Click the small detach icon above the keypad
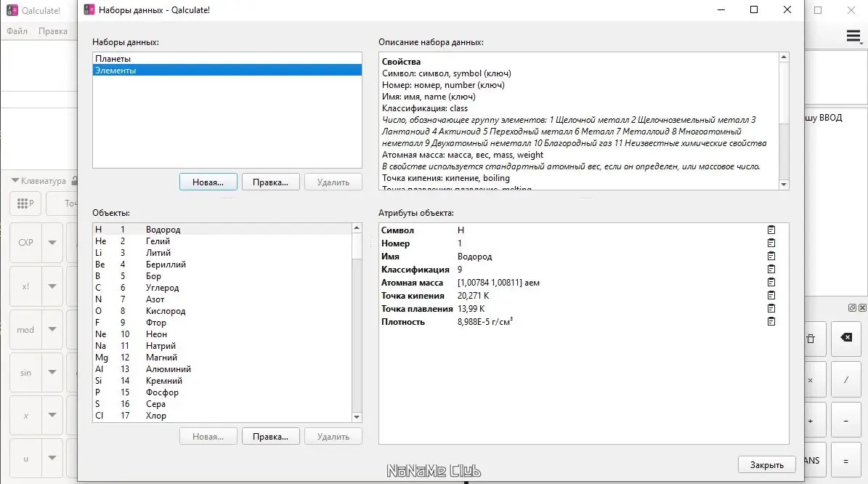This screenshot has height=484, width=868. (853, 308)
